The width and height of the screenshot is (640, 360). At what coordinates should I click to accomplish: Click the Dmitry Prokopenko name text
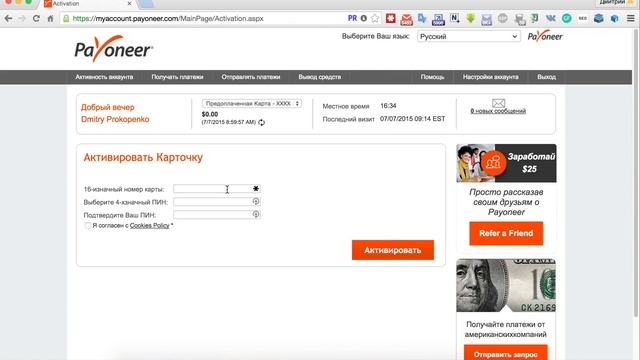coord(115,119)
